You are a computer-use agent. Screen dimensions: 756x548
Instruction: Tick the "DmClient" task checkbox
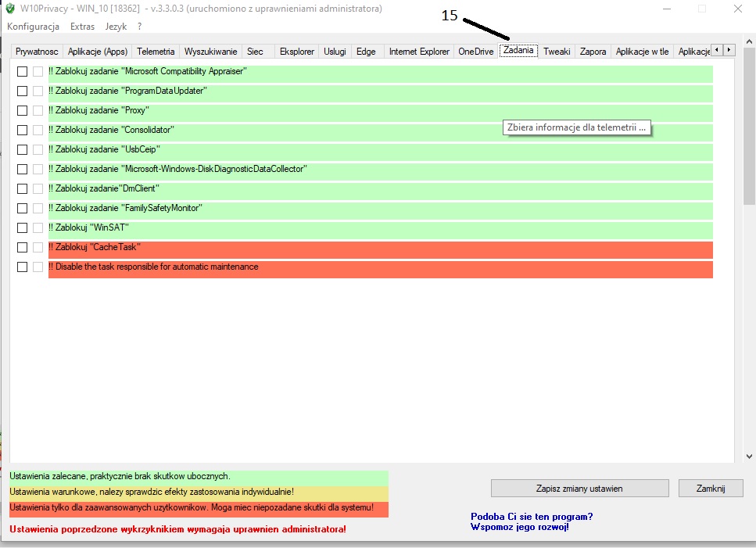coord(22,189)
